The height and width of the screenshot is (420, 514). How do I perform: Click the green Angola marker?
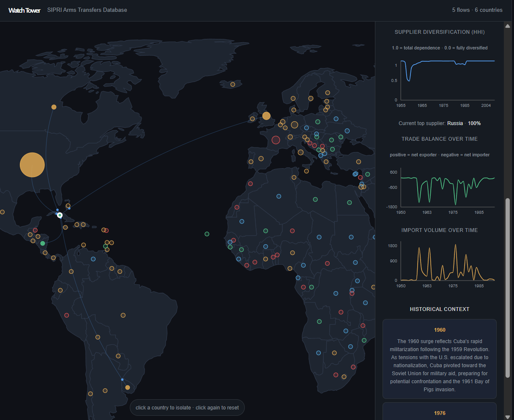click(x=319, y=322)
